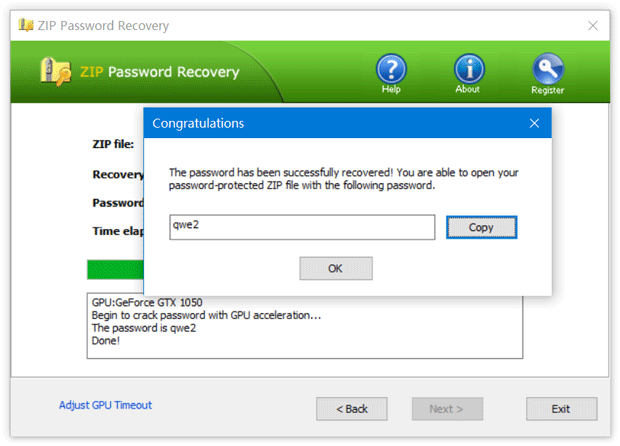
Task: Click the greyed-out Next button
Action: (447, 409)
